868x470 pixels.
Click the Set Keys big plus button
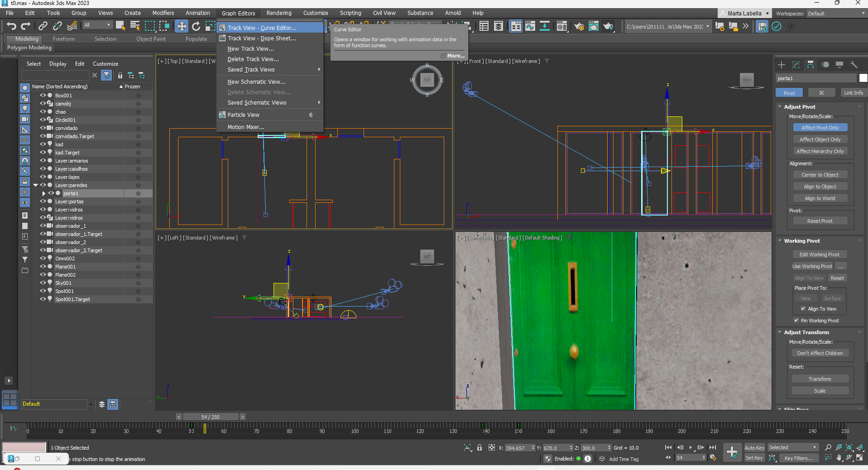pos(732,452)
